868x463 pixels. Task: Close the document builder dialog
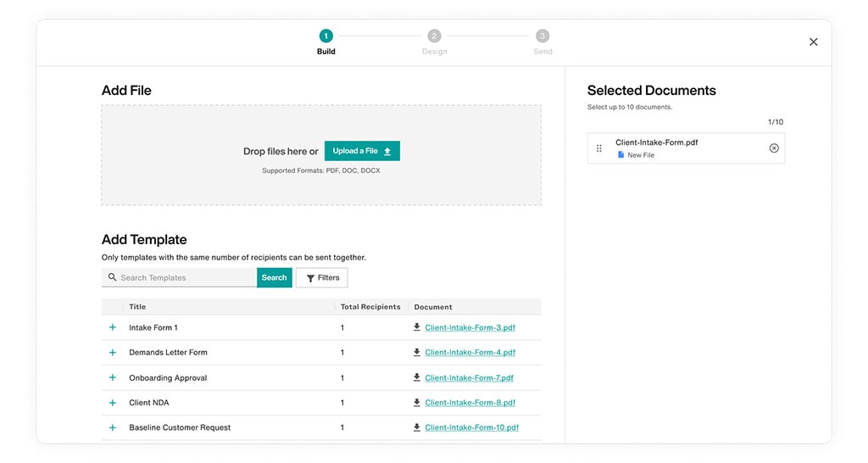click(x=813, y=42)
